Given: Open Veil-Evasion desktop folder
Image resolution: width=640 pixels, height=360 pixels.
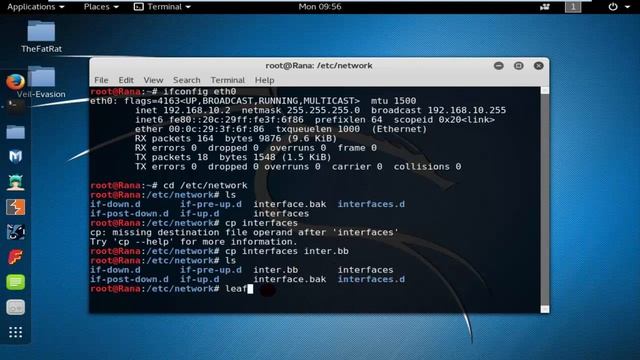Looking at the screenshot, I should [x=41, y=82].
